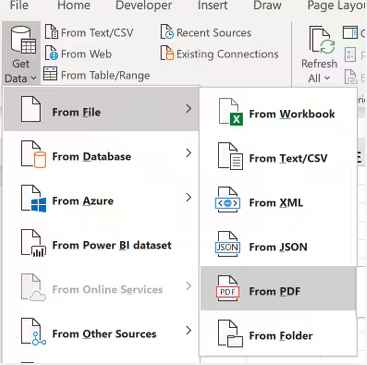Click the Existing Connections icon
Viewport: 367px width, 365px height.
pyautogui.click(x=167, y=53)
